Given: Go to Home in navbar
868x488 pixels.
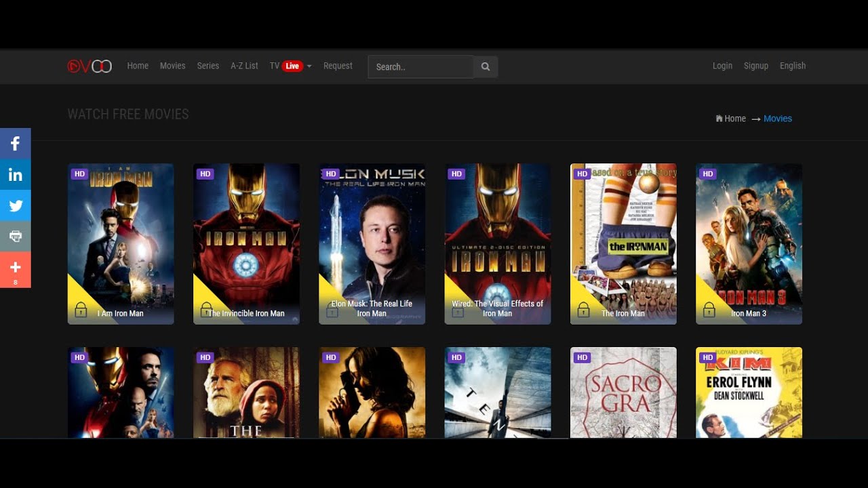Looking at the screenshot, I should 138,66.
